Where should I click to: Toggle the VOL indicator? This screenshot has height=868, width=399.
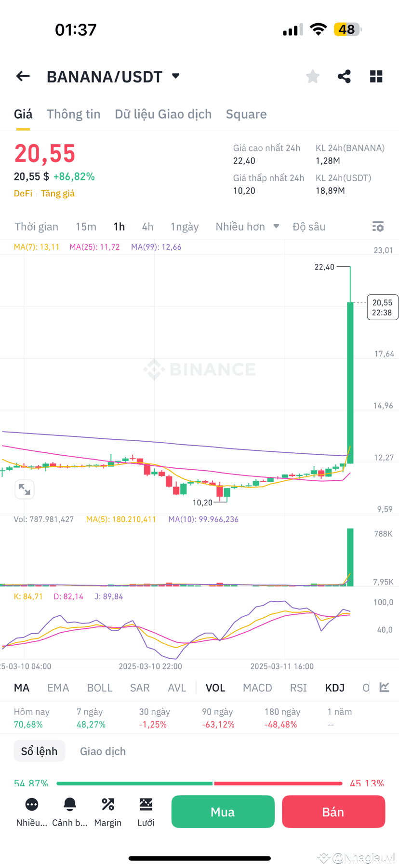point(215,688)
